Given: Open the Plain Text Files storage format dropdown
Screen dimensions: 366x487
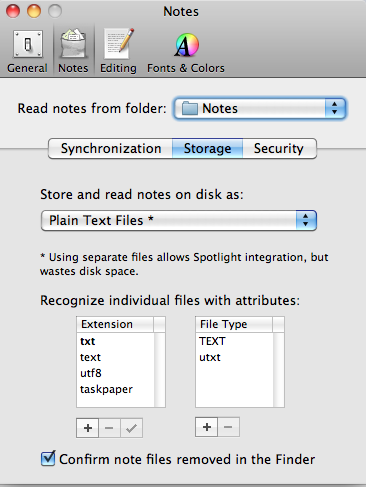Looking at the screenshot, I should tap(179, 220).
